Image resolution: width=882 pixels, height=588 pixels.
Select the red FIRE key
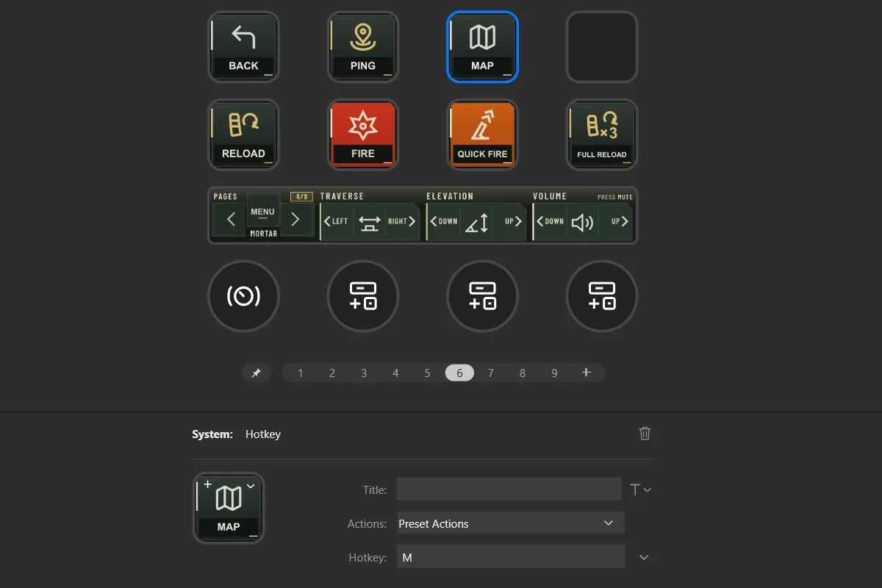coord(363,135)
